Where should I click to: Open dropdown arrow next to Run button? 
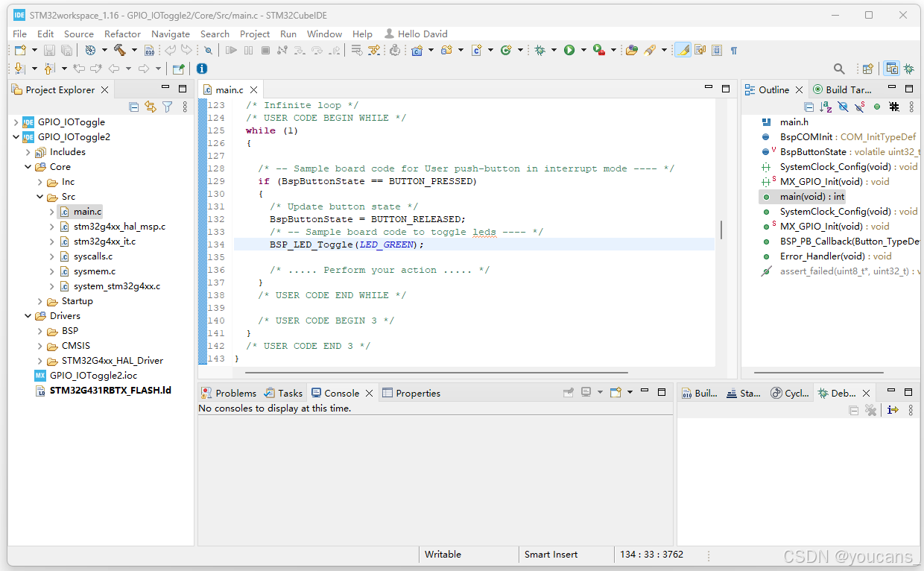[x=583, y=50]
